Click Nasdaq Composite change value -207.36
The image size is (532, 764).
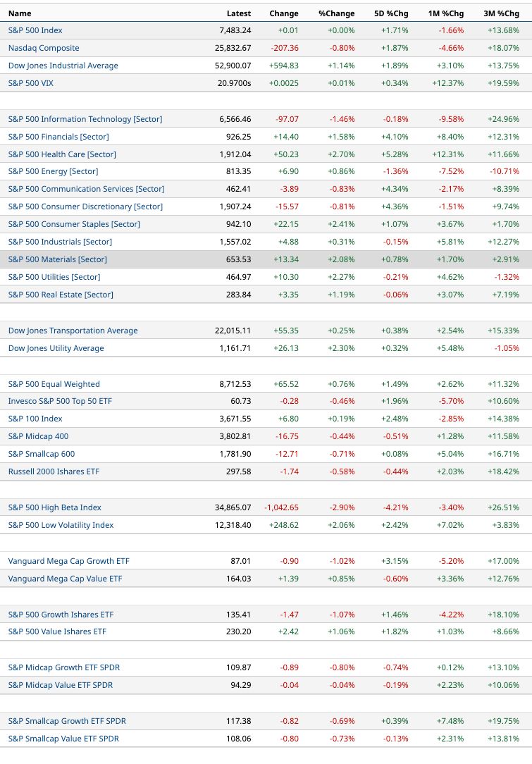pos(285,48)
